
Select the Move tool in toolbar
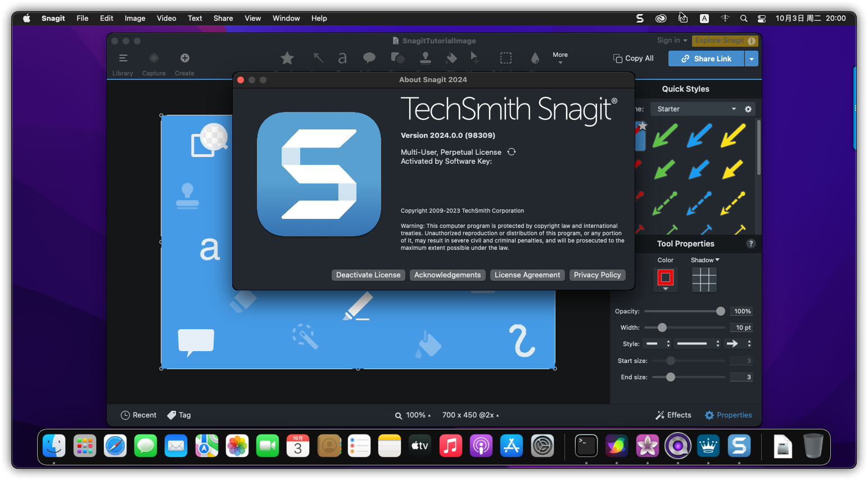point(475,58)
